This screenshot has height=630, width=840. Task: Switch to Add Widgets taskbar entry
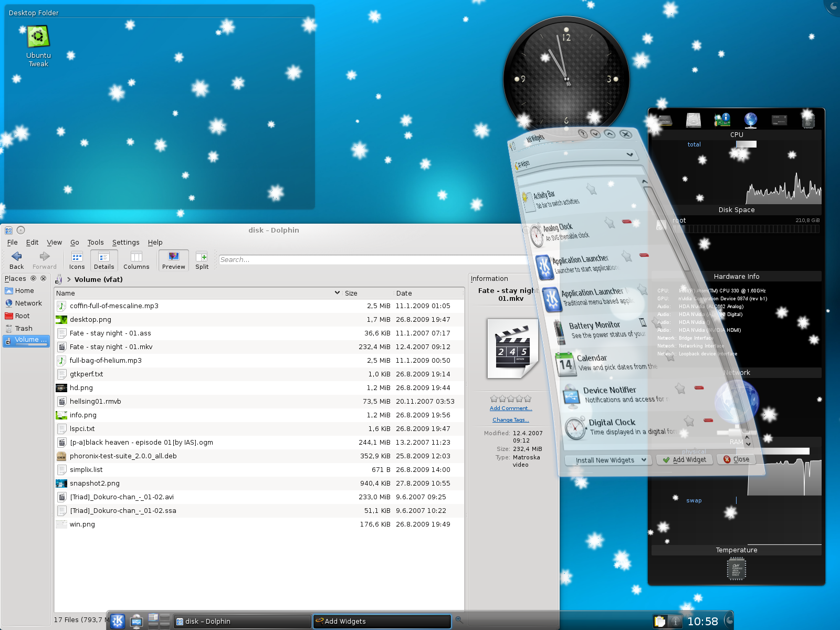382,622
